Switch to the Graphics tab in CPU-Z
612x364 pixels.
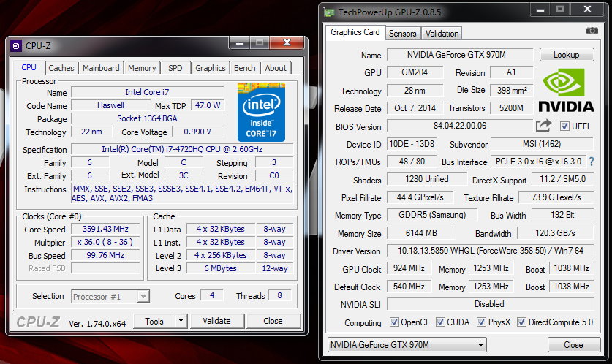point(211,68)
